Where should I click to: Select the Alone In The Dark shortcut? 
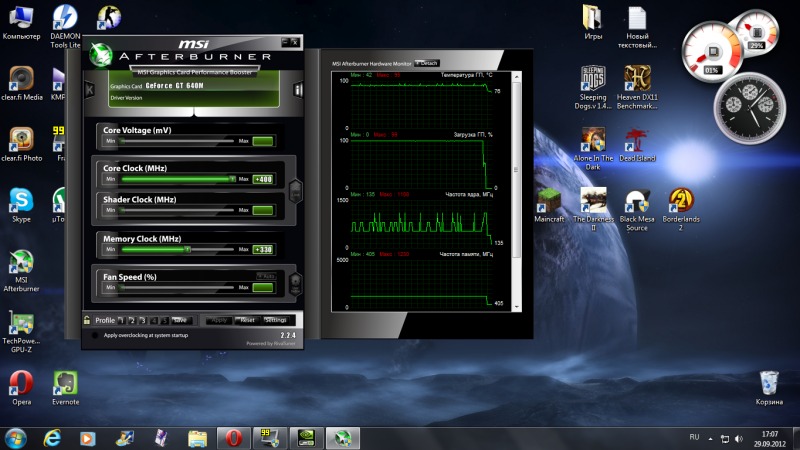[593, 148]
